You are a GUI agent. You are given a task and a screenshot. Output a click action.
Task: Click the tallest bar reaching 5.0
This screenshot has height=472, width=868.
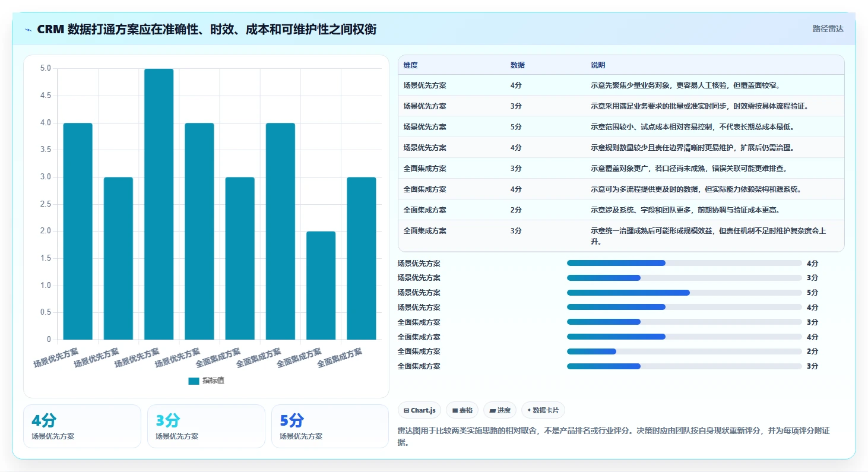point(159,204)
